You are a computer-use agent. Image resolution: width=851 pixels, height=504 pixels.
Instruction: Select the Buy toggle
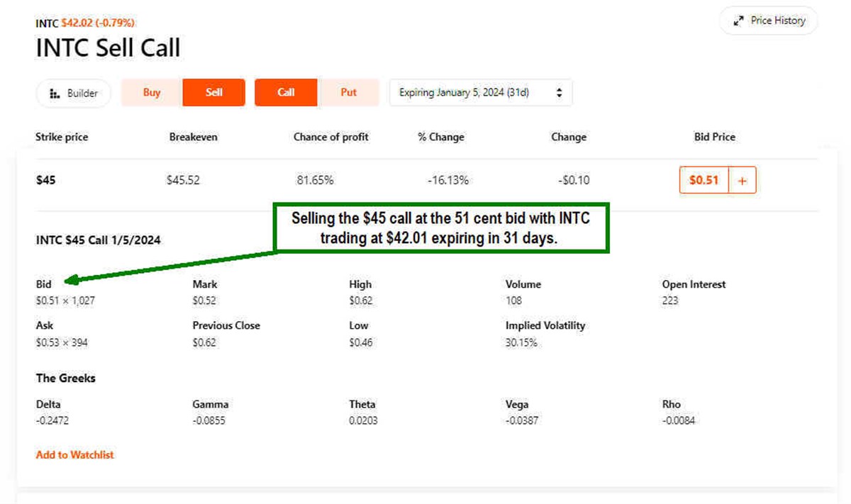click(x=152, y=93)
